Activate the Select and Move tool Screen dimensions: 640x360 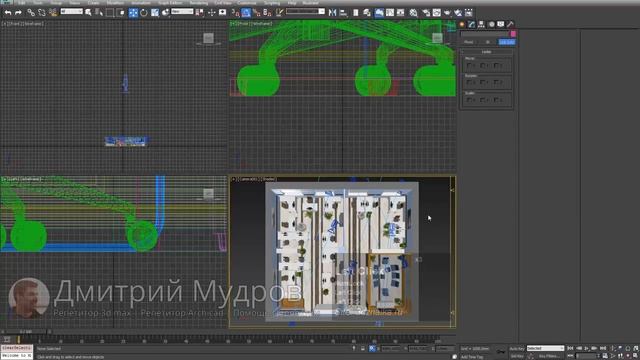point(133,13)
